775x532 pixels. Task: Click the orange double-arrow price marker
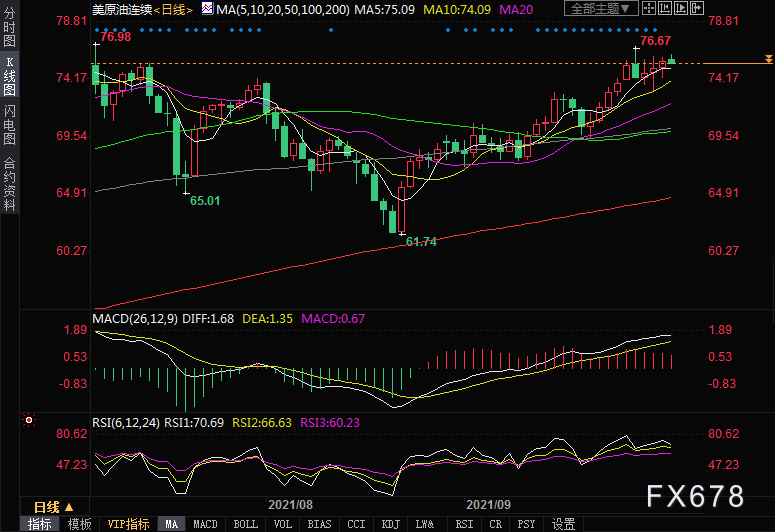769,59
